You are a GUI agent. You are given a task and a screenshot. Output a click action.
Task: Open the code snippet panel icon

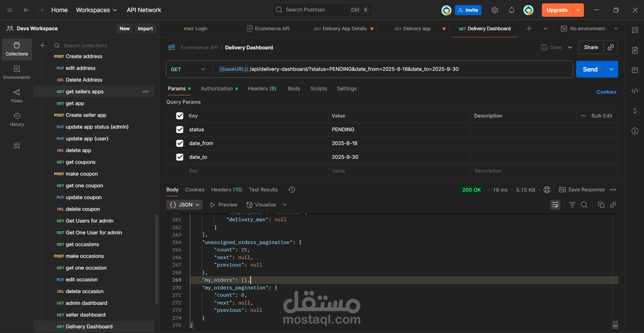[635, 91]
